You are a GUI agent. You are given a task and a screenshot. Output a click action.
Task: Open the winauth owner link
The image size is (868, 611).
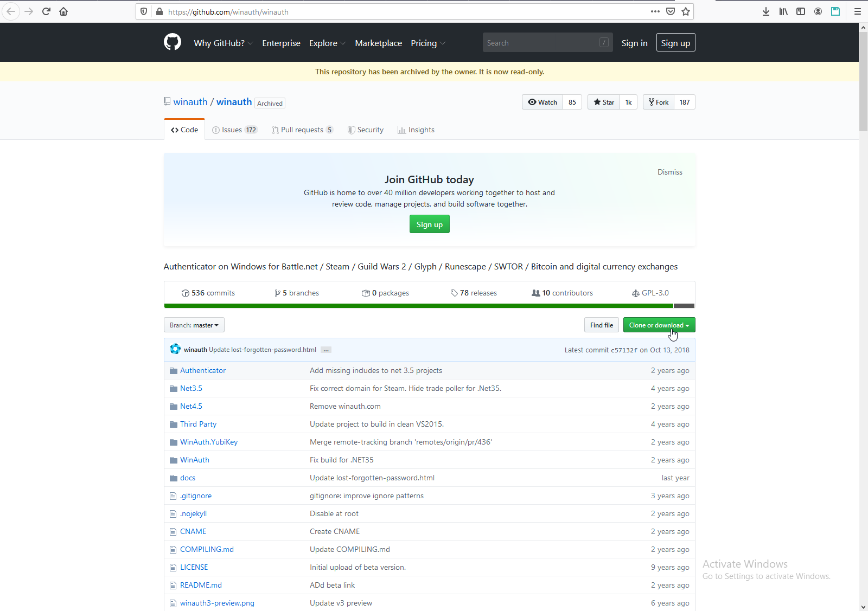coord(190,102)
